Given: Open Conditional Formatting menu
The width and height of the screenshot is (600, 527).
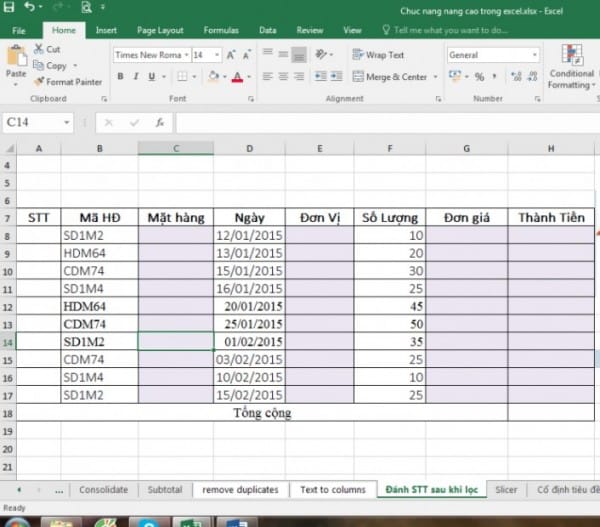Looking at the screenshot, I should [x=572, y=67].
